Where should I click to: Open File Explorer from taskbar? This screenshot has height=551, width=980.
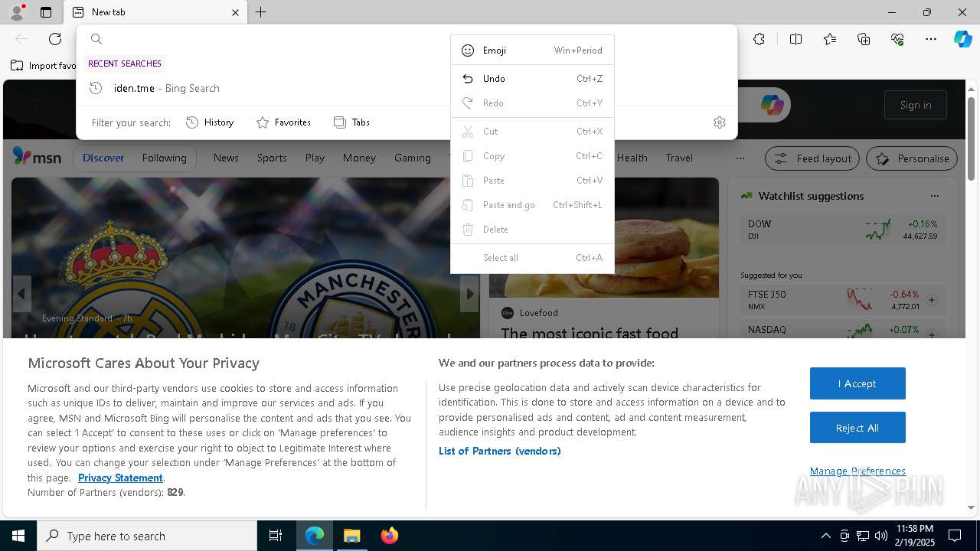351,536
